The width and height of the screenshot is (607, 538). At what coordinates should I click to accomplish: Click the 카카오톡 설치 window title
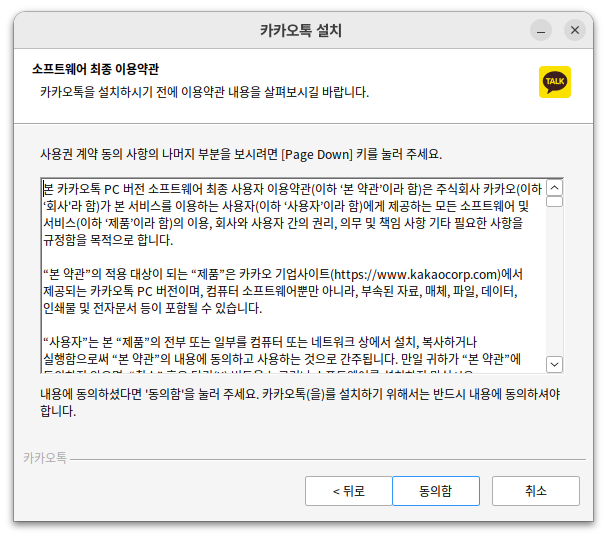click(x=301, y=30)
